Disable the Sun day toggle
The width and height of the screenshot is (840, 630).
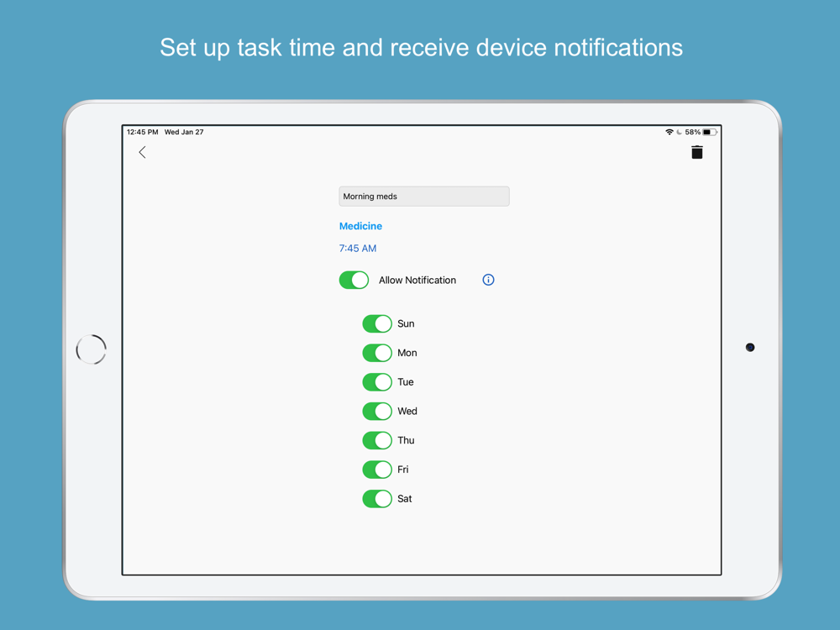[x=377, y=323]
